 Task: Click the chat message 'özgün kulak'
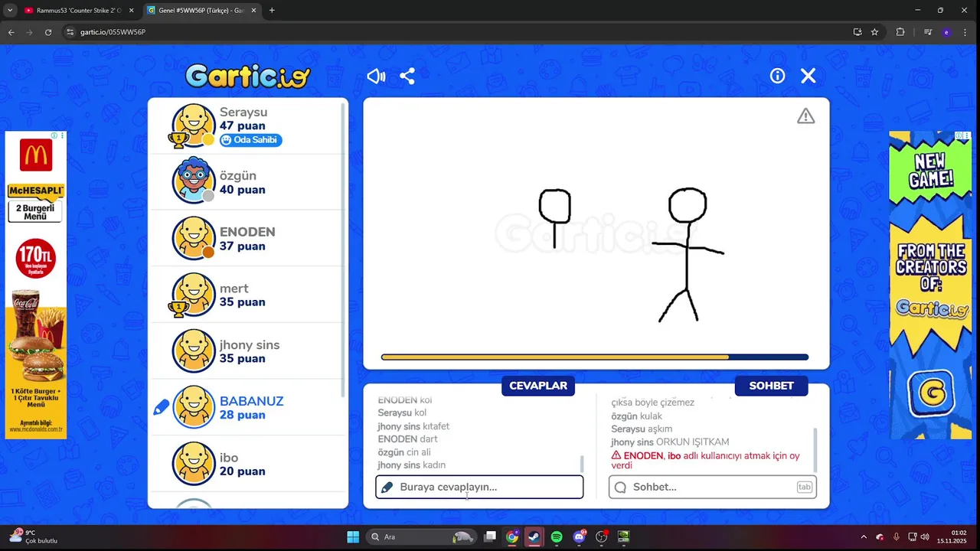pyautogui.click(x=636, y=416)
